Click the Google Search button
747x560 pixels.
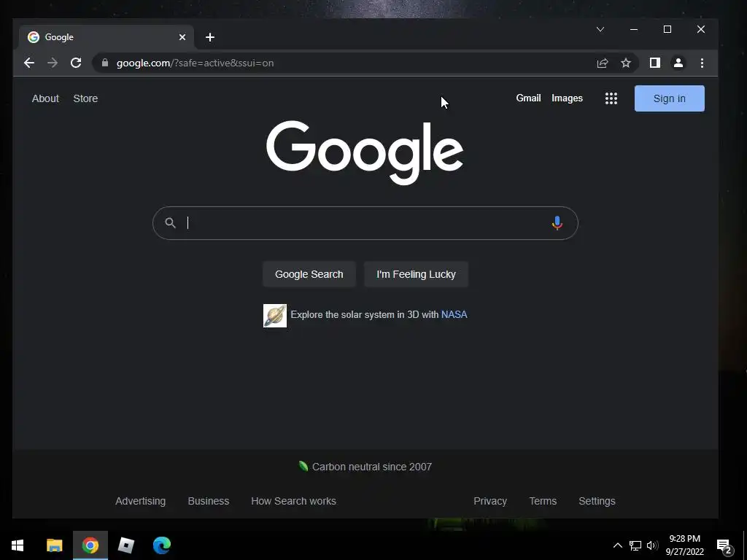[x=309, y=274]
